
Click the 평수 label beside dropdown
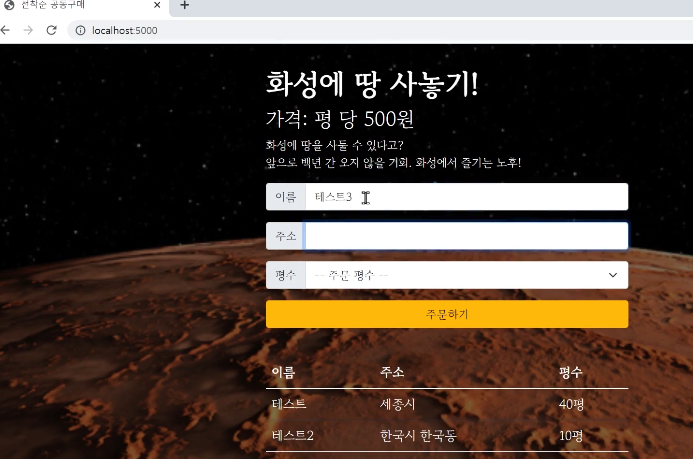(x=286, y=275)
